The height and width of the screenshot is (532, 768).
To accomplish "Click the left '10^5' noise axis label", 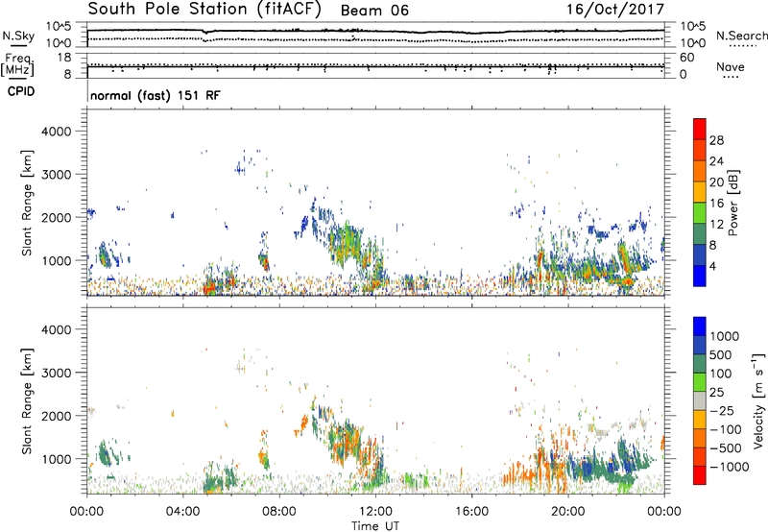I will click(59, 27).
